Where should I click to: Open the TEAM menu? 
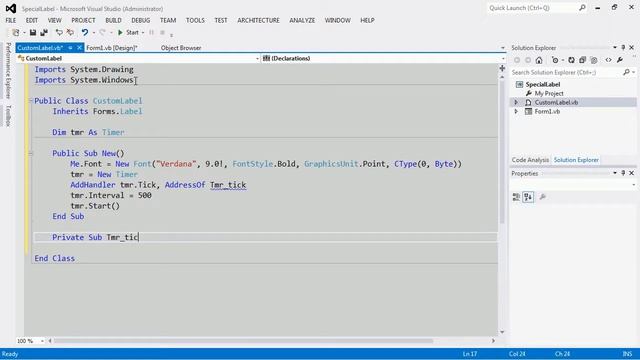(x=168, y=20)
